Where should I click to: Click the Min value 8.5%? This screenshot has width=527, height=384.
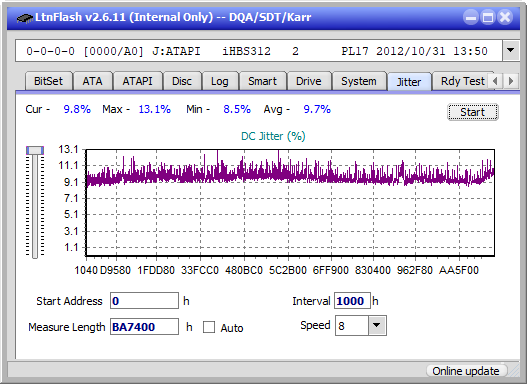click(x=237, y=109)
